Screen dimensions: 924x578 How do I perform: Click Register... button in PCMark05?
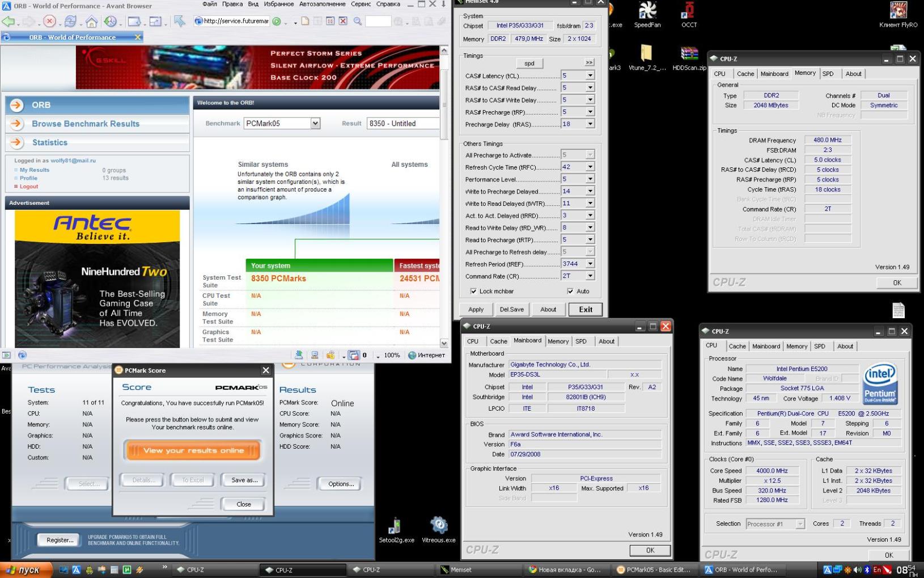(60, 540)
